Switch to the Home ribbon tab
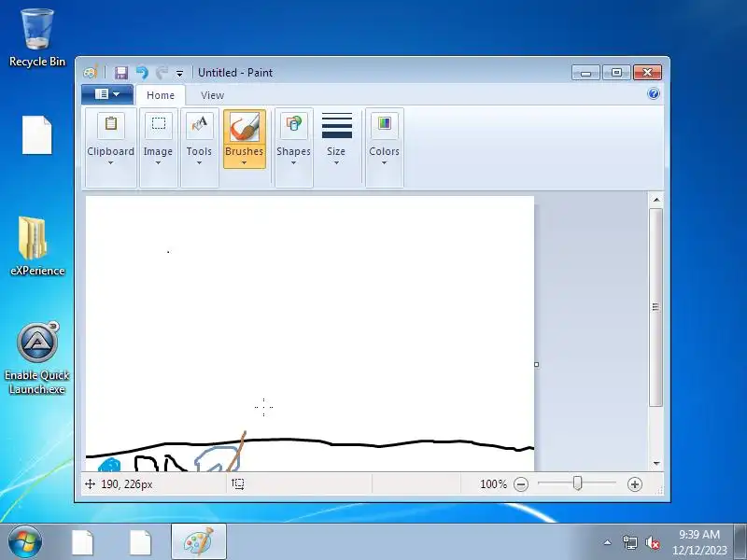The width and height of the screenshot is (747, 560). [161, 95]
